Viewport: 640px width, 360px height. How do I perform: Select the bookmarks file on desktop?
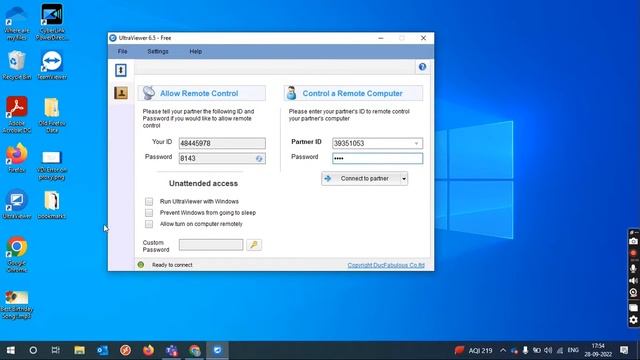coord(52,205)
